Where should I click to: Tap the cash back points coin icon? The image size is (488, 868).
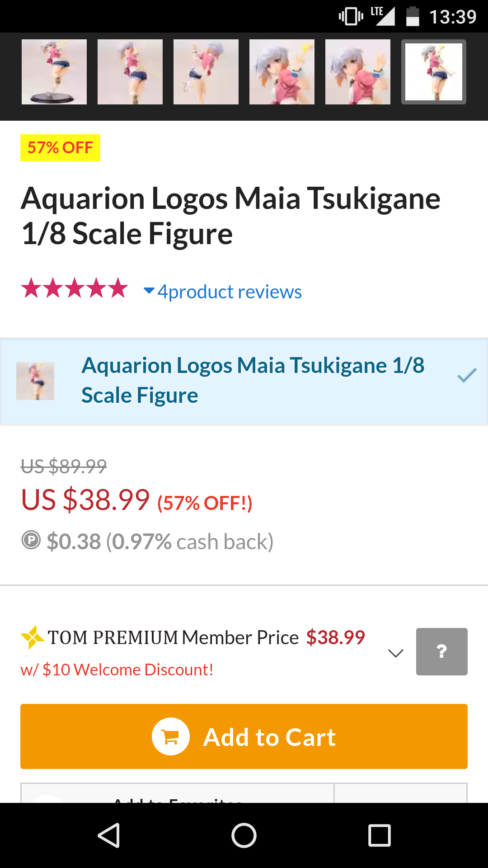[x=31, y=540]
